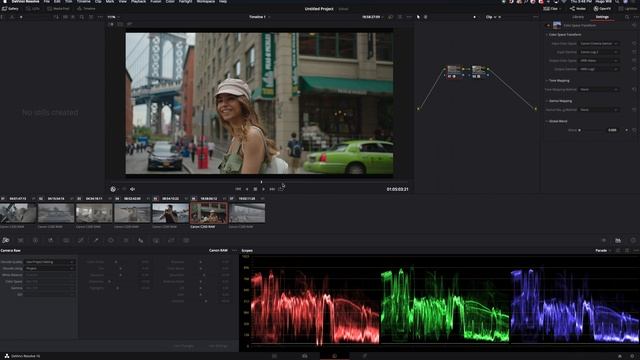Open project settings gear icon
640x360 pixels.
tap(632, 356)
